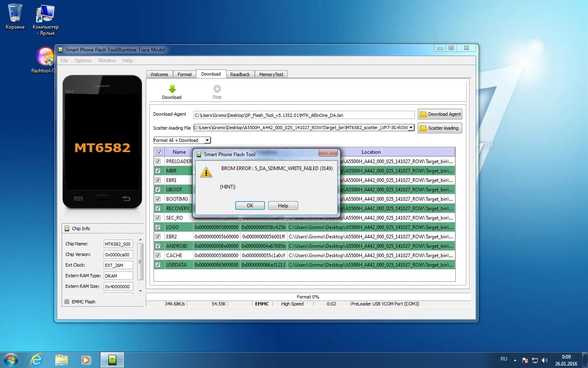Uncheck the BOOTIMG row checkbox
The image size is (588, 368).
click(158, 199)
